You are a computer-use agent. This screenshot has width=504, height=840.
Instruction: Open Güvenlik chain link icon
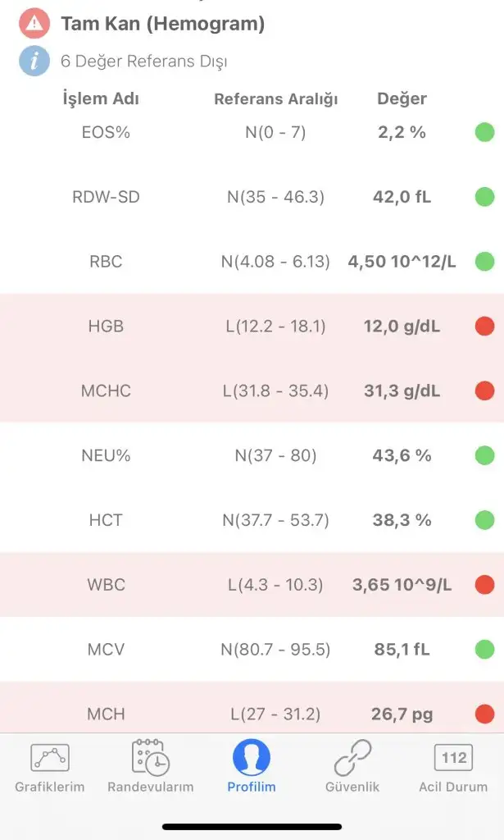[x=352, y=757]
